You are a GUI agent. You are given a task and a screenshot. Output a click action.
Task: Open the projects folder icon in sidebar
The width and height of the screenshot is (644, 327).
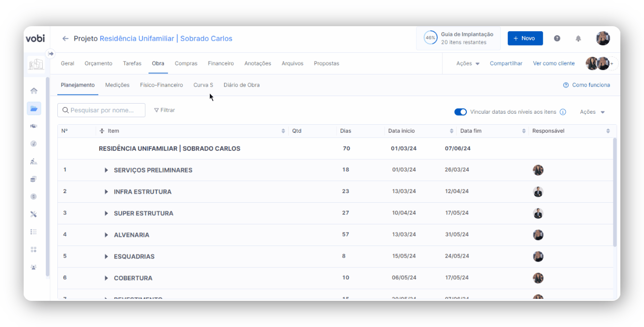[x=34, y=109]
